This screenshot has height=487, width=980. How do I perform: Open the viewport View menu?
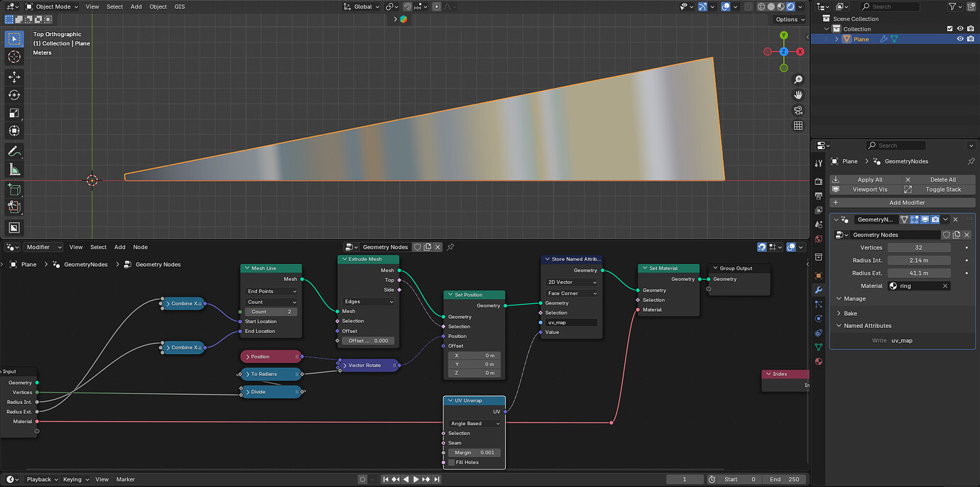(92, 6)
